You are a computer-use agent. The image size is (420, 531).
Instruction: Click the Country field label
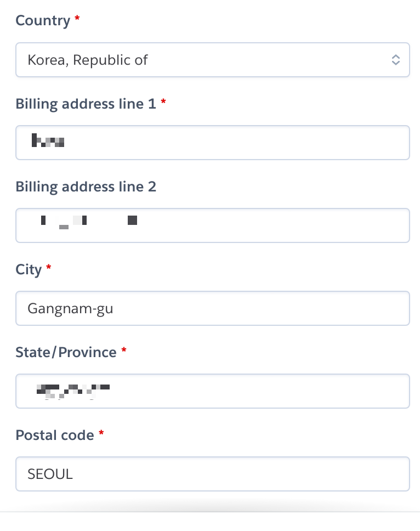point(43,21)
